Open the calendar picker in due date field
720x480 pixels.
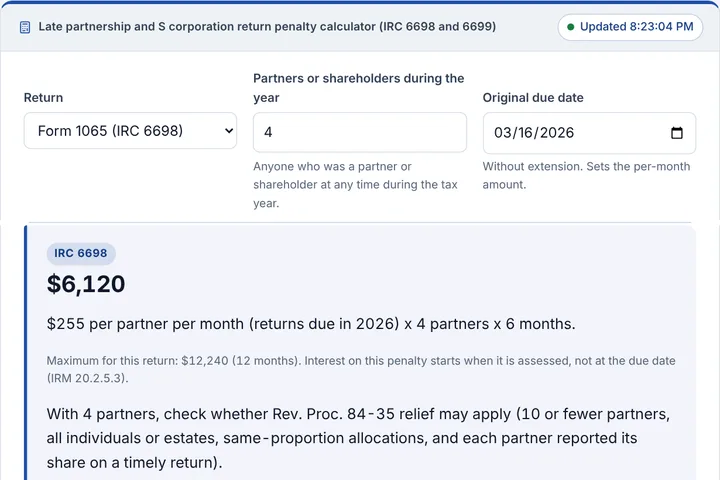[676, 133]
